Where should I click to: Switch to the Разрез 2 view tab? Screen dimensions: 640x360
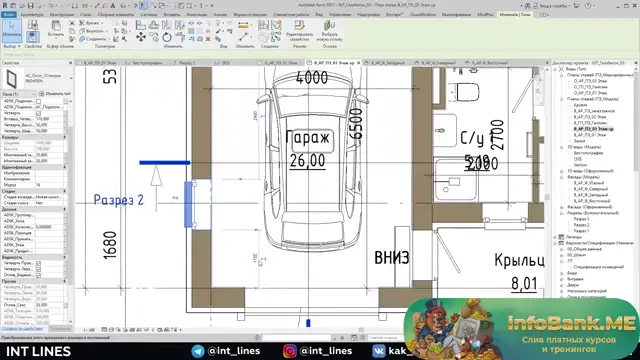(x=187, y=63)
